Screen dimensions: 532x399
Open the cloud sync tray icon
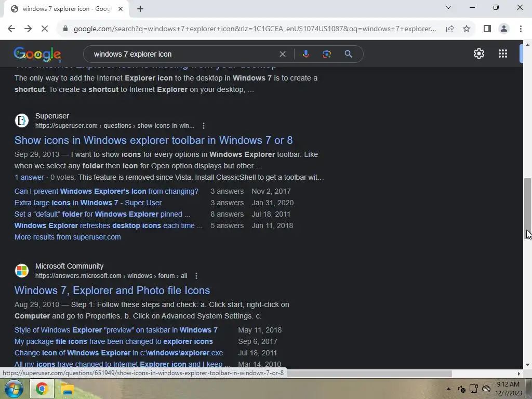[x=486, y=389]
